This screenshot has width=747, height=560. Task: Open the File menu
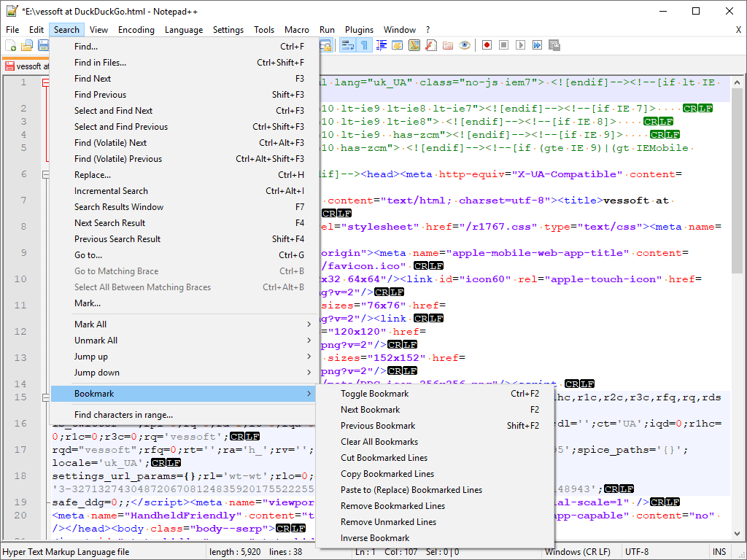coord(12,29)
